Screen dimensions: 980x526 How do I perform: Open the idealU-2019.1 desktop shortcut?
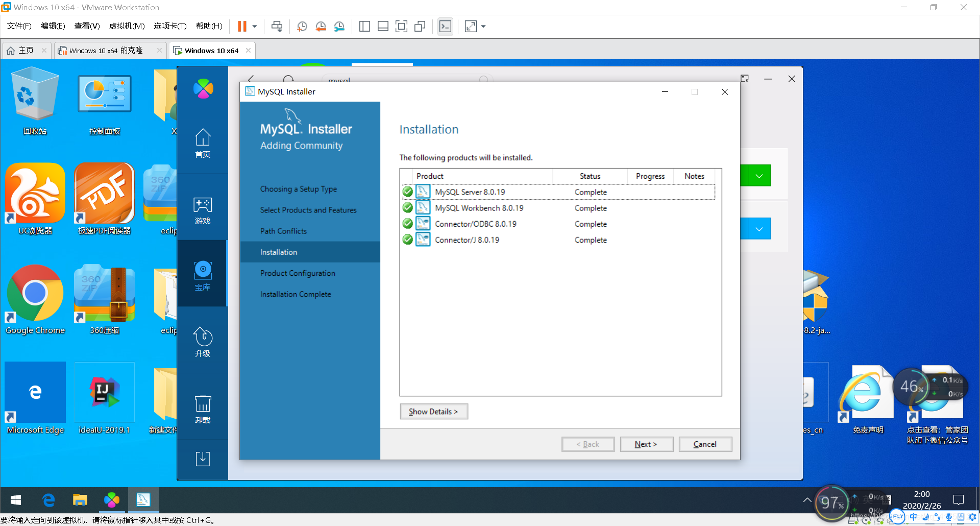click(104, 398)
